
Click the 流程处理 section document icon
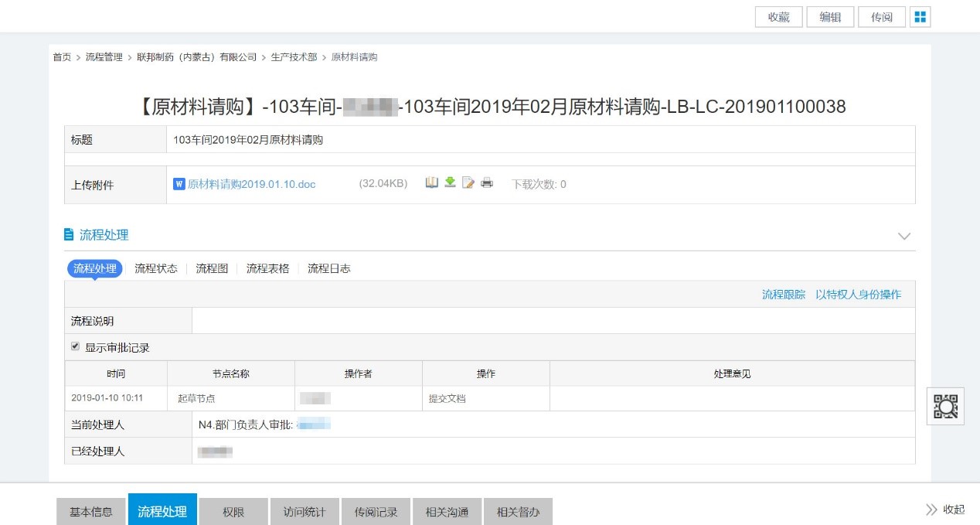click(x=69, y=235)
